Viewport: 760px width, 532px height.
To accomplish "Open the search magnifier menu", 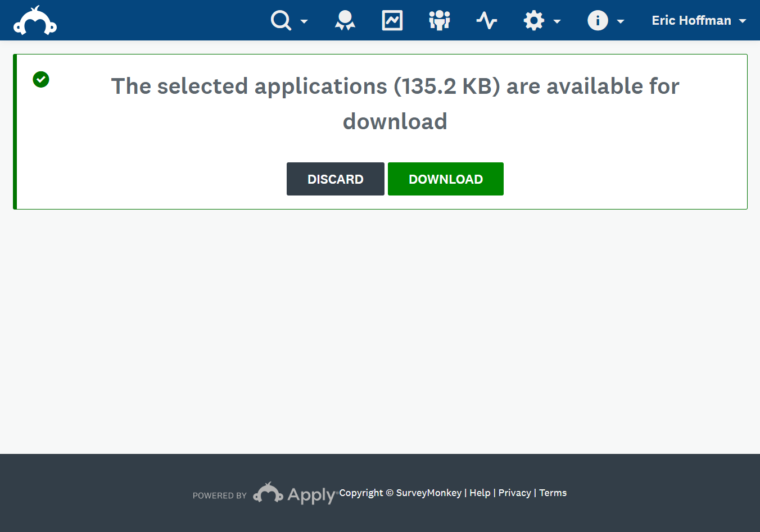I will pyautogui.click(x=289, y=21).
